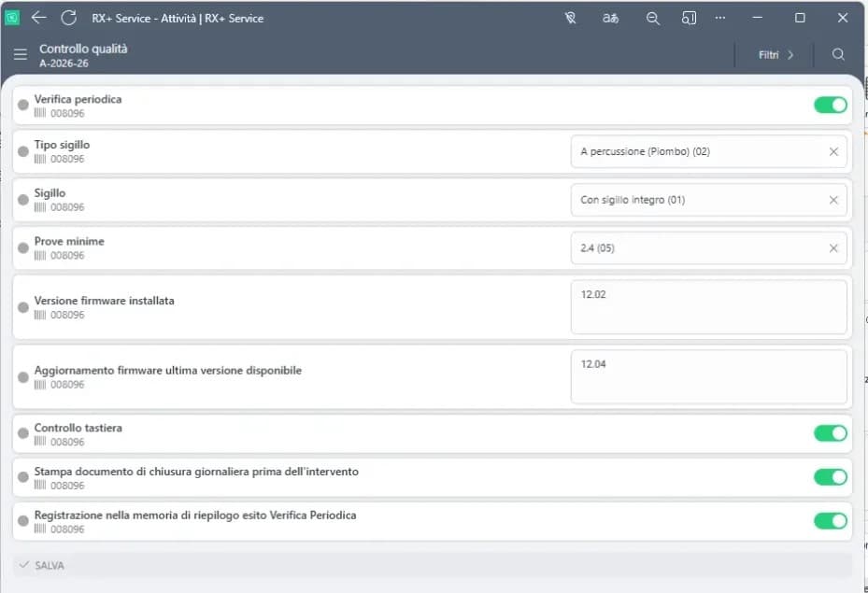Click the RX+ Service app icon
Viewport: 868px width, 593px height.
pos(13,17)
